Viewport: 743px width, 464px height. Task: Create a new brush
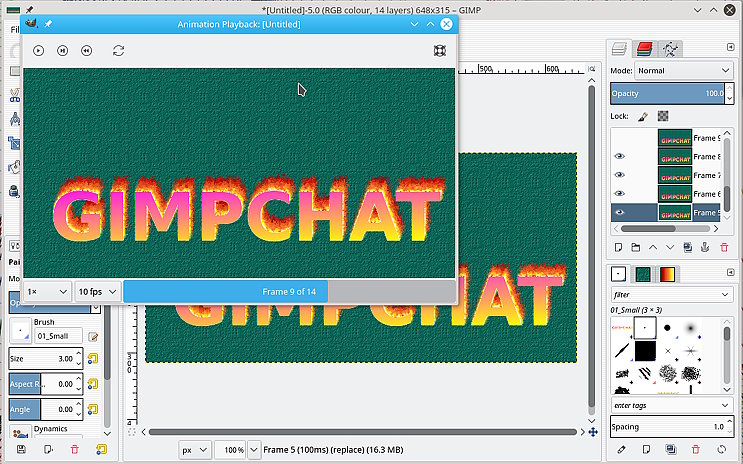[646, 449]
